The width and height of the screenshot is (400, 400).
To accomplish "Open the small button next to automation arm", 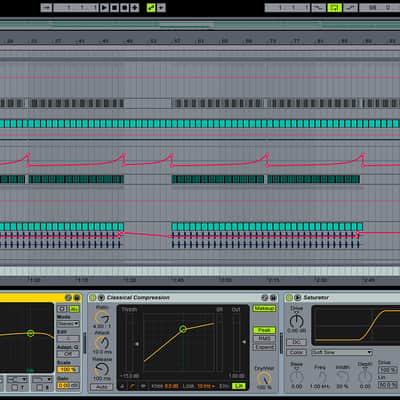I will click(x=161, y=7).
